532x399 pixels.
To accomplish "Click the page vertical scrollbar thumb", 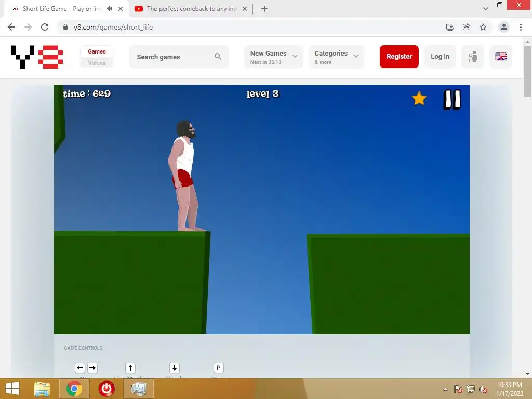I will click(527, 71).
